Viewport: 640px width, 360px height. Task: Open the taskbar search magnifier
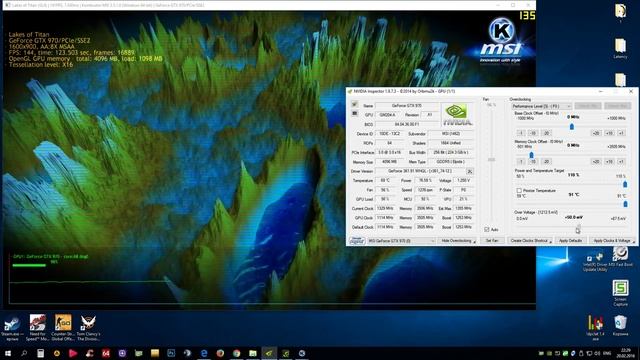pyautogui.click(x=24, y=353)
